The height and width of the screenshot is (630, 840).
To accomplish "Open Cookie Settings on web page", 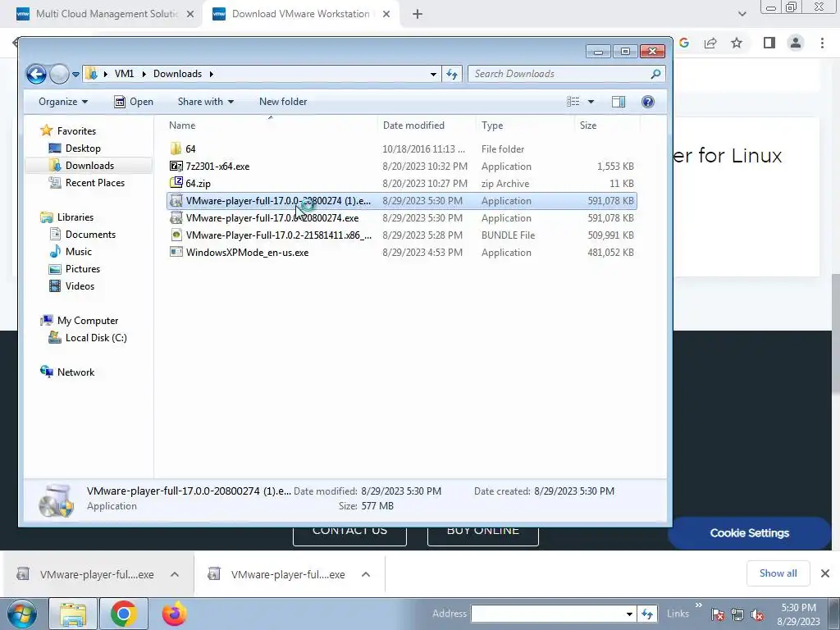I will (750, 533).
